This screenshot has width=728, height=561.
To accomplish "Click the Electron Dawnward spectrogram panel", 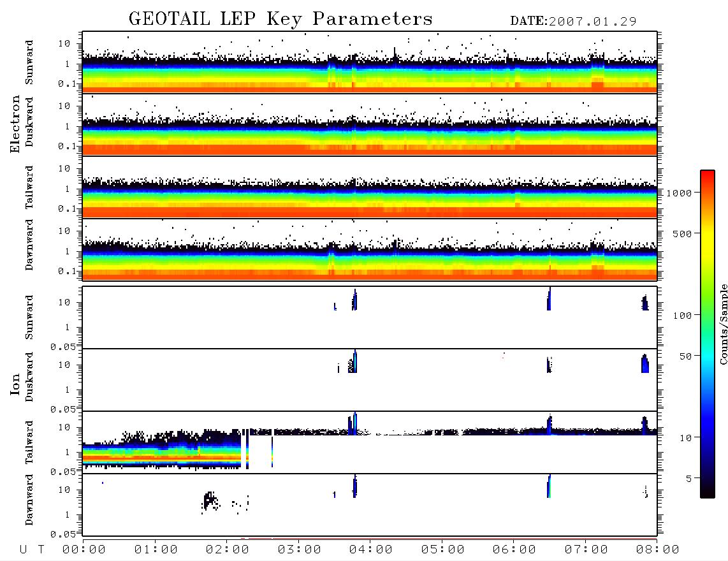I will [x=370, y=249].
